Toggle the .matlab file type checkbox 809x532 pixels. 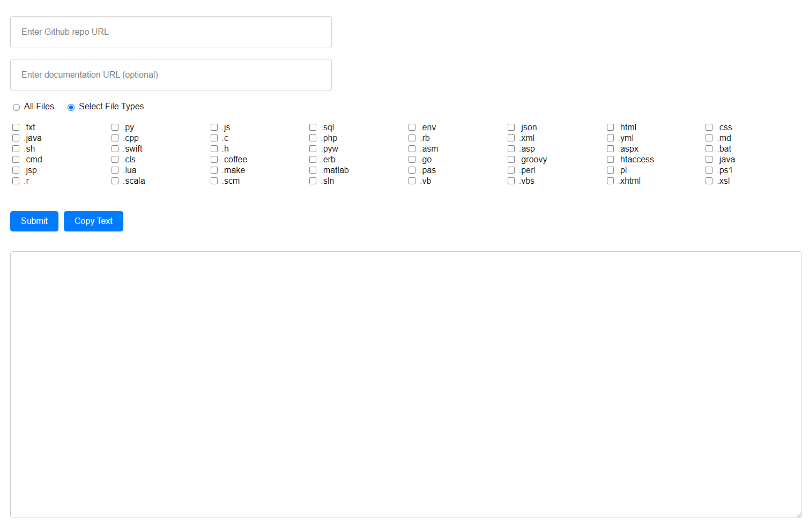pyautogui.click(x=313, y=170)
